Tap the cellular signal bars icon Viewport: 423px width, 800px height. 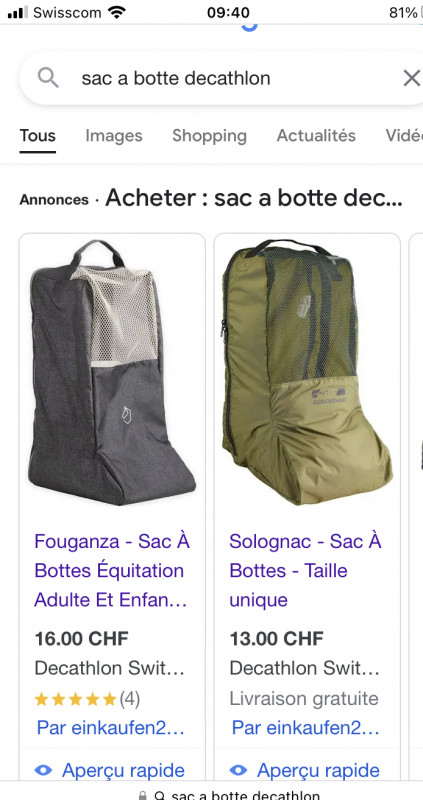(x=17, y=13)
